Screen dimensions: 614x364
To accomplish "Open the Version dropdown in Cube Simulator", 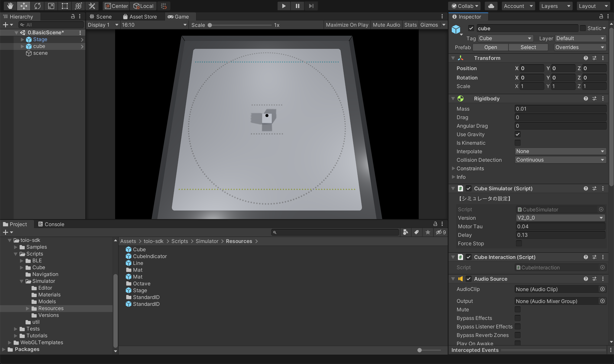I will pos(560,218).
